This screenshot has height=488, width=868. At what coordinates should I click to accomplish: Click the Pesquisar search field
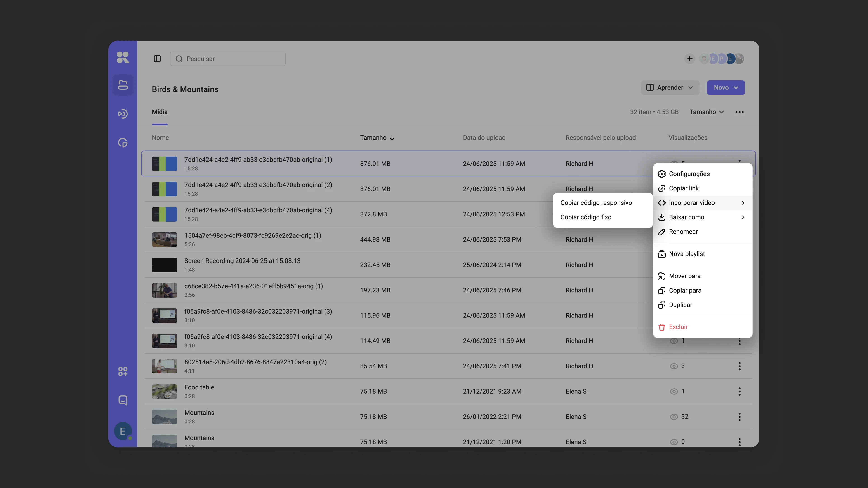pyautogui.click(x=228, y=59)
